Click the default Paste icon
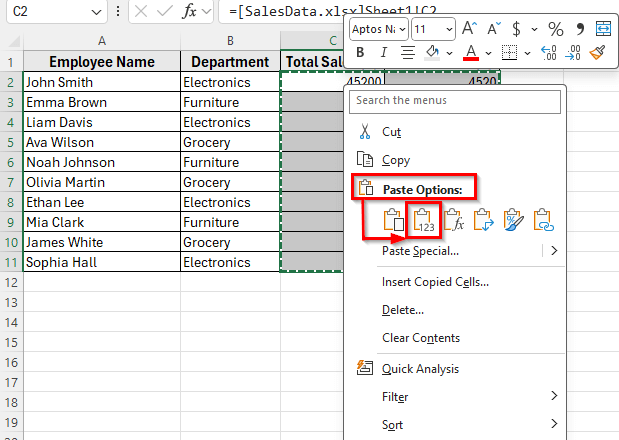The image size is (619, 440). pos(393,220)
